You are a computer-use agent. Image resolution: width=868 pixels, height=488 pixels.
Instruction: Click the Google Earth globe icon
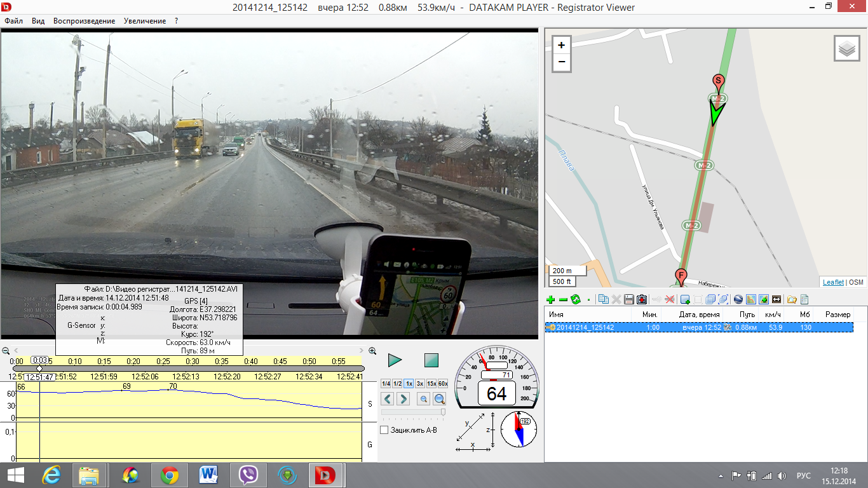click(738, 299)
